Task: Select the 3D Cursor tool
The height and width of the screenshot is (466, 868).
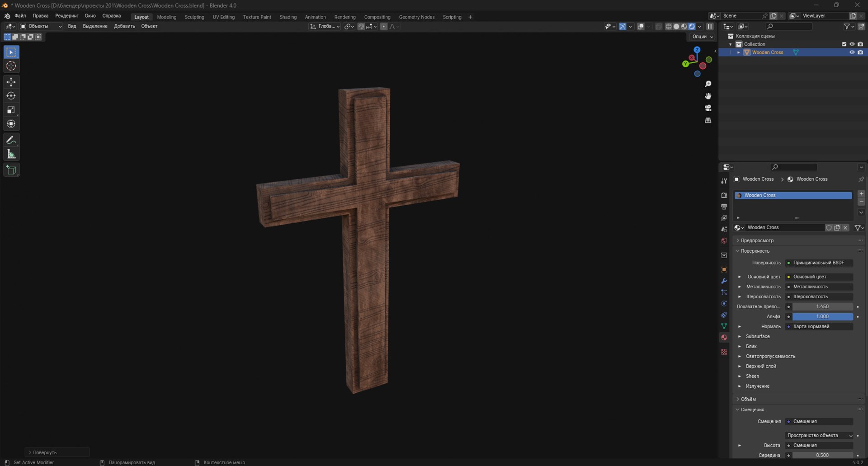Action: point(11,66)
